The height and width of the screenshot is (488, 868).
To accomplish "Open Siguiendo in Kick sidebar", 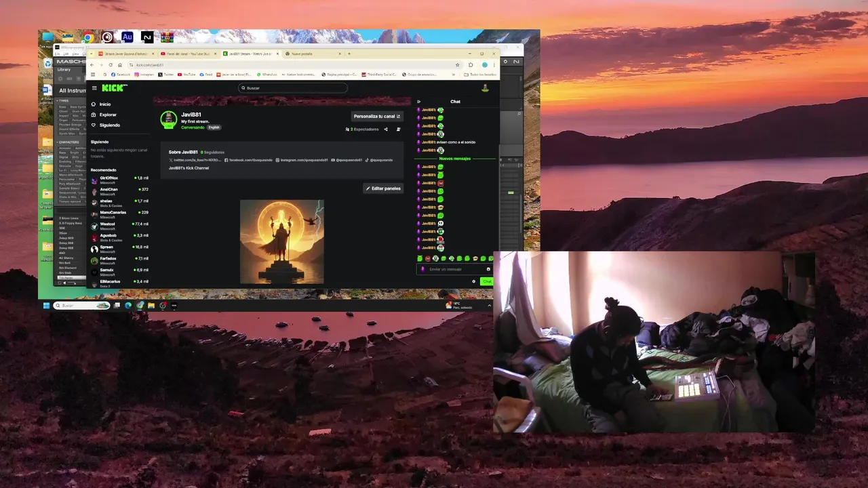I will coord(105,125).
